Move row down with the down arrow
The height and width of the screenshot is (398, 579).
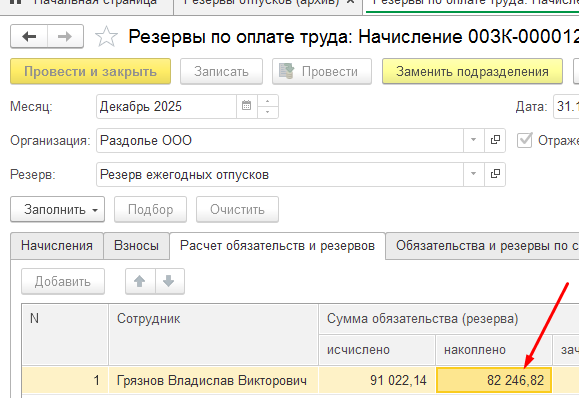click(x=169, y=281)
